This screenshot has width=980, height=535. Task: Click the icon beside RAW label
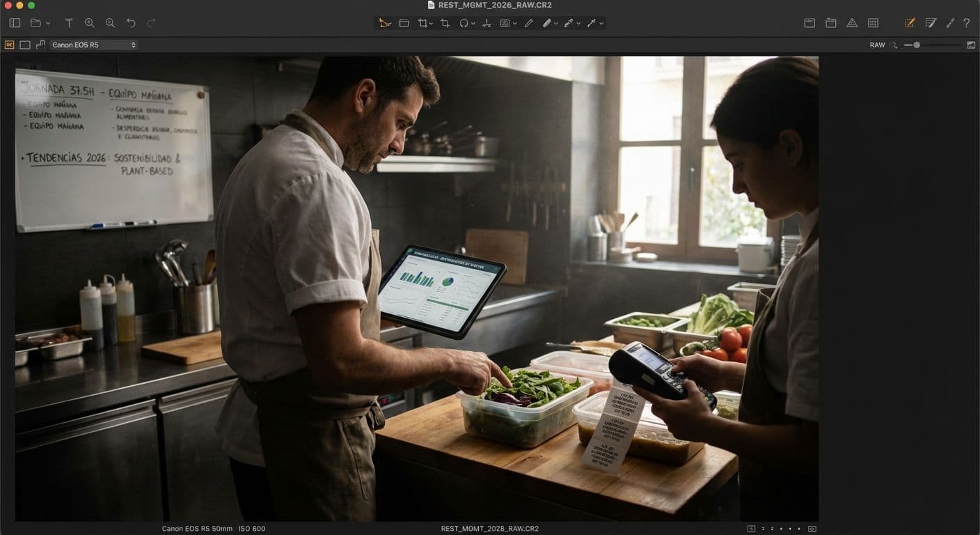(x=894, y=45)
